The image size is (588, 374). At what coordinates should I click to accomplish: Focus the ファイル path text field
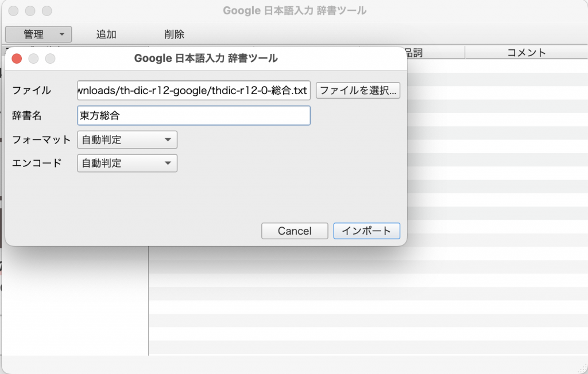(x=194, y=91)
